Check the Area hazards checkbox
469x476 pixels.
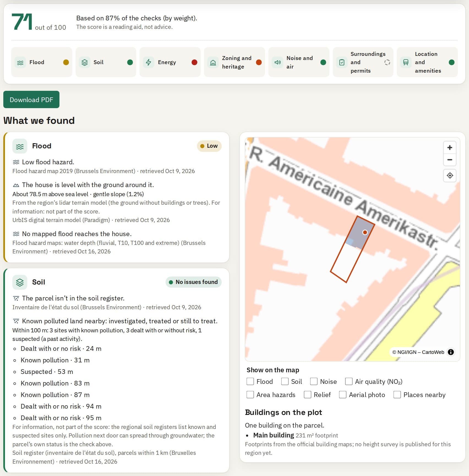250,395
